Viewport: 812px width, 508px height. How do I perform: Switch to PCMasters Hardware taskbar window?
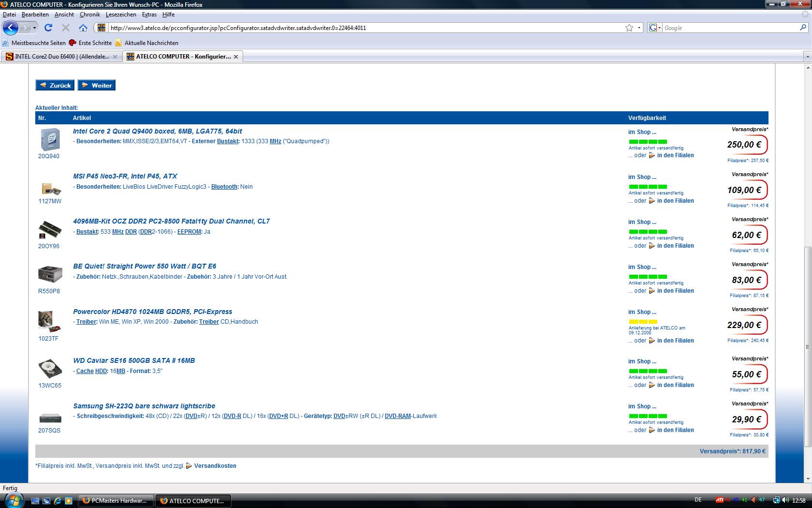pos(116,501)
